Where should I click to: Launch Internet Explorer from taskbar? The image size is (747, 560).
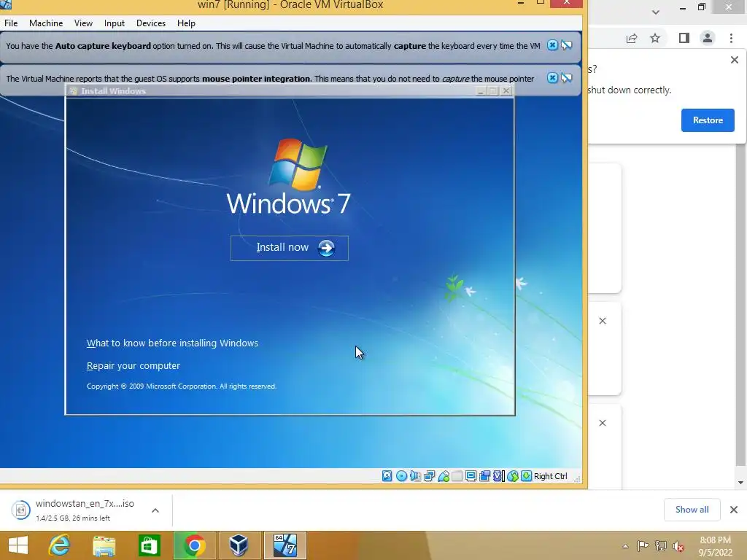click(60, 545)
